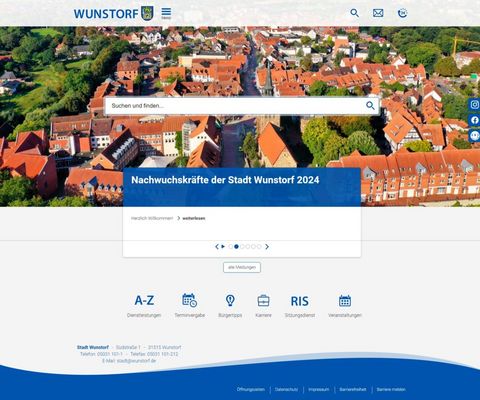Click the magnifier icon in the header
This screenshot has height=400, width=480.
click(354, 13)
